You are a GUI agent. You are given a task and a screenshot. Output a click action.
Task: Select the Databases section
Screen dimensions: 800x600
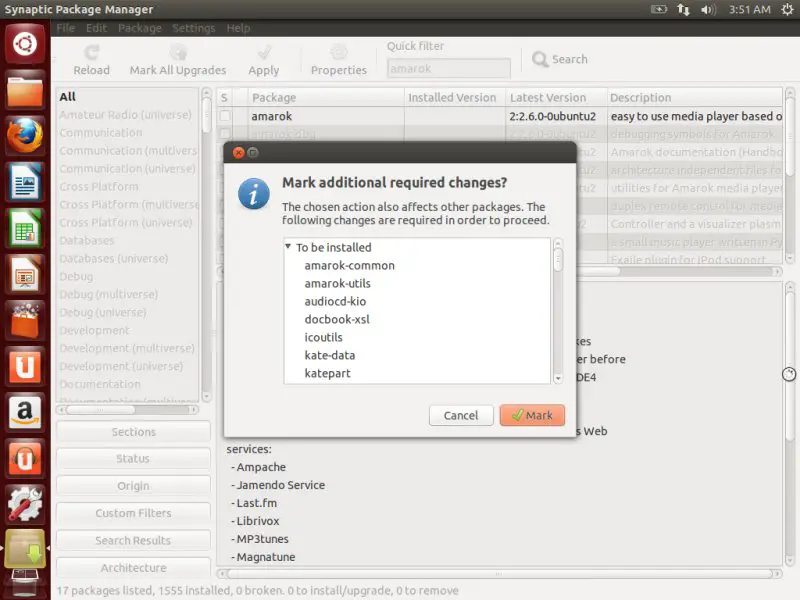click(87, 240)
